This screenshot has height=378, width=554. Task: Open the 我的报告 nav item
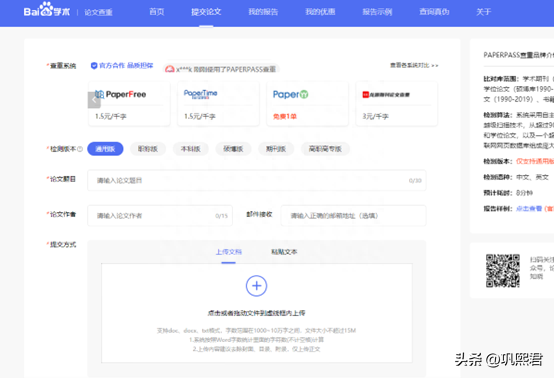[263, 12]
